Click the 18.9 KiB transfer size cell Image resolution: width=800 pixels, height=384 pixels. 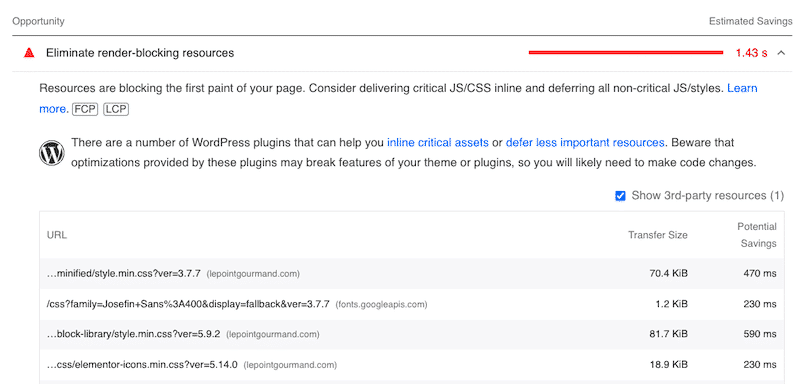[668, 365]
